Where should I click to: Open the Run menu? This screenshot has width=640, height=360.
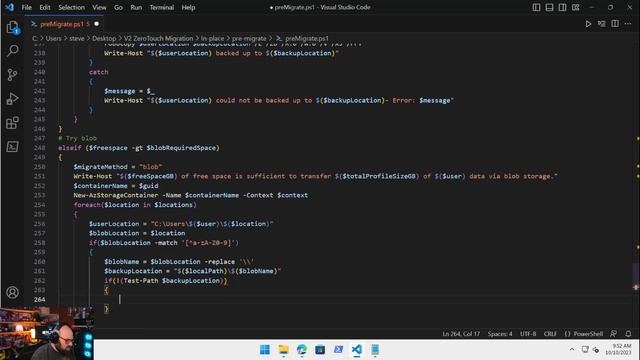tap(136, 7)
